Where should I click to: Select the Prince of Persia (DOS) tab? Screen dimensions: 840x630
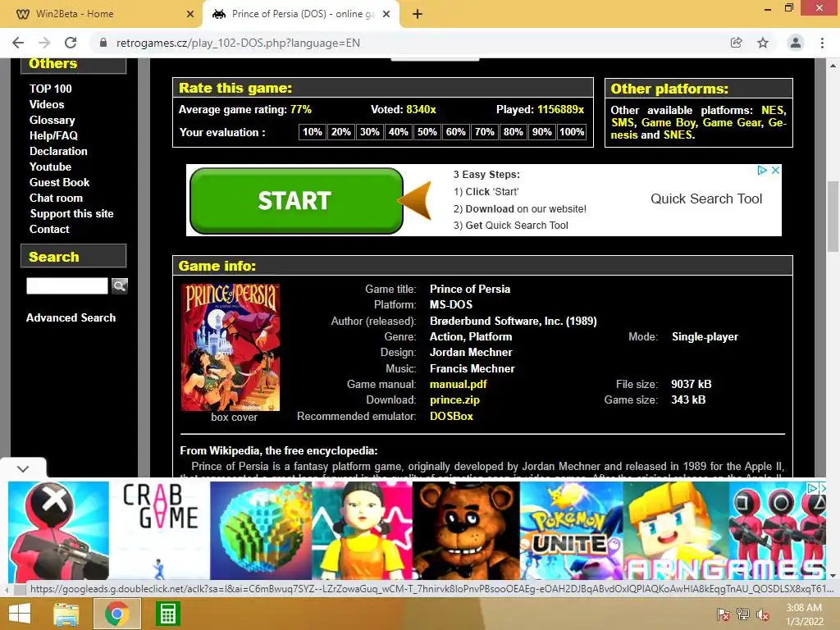tap(301, 14)
